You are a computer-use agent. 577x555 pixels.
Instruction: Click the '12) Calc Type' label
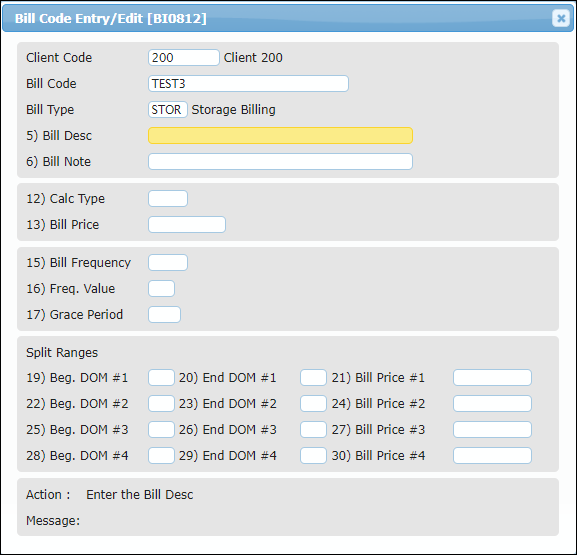point(65,199)
